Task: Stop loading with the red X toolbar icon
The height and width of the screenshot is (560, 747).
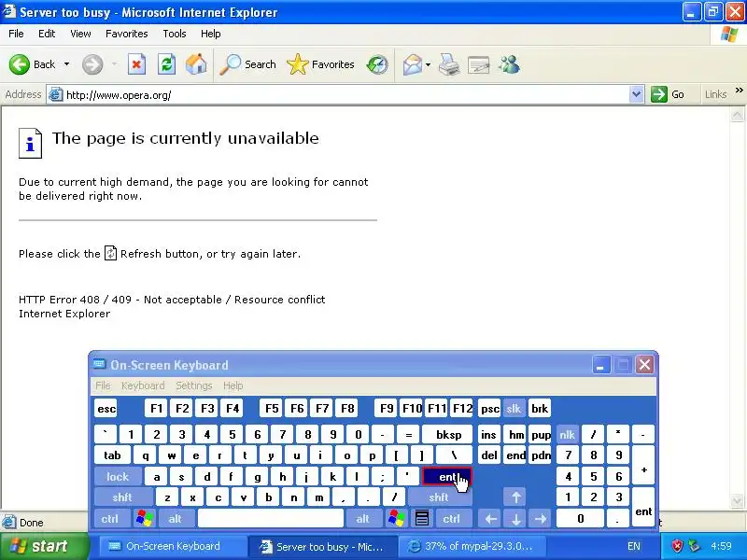Action: point(136,64)
